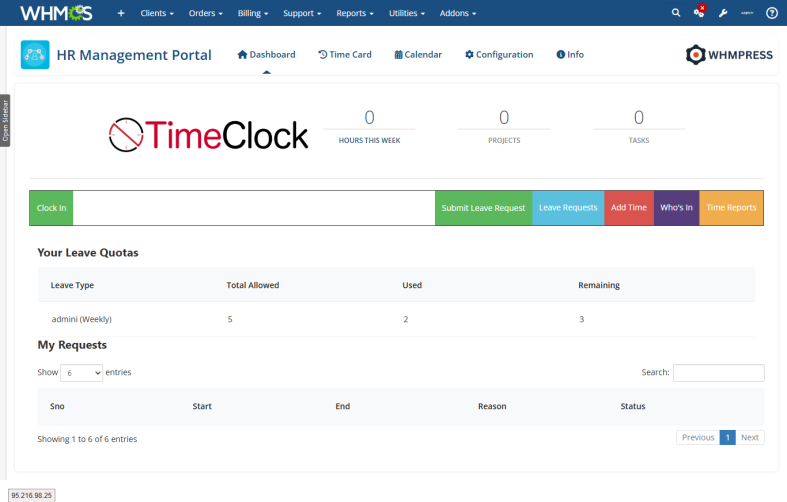Open the Calendar tab
This screenshot has height=502, width=787.
point(418,54)
